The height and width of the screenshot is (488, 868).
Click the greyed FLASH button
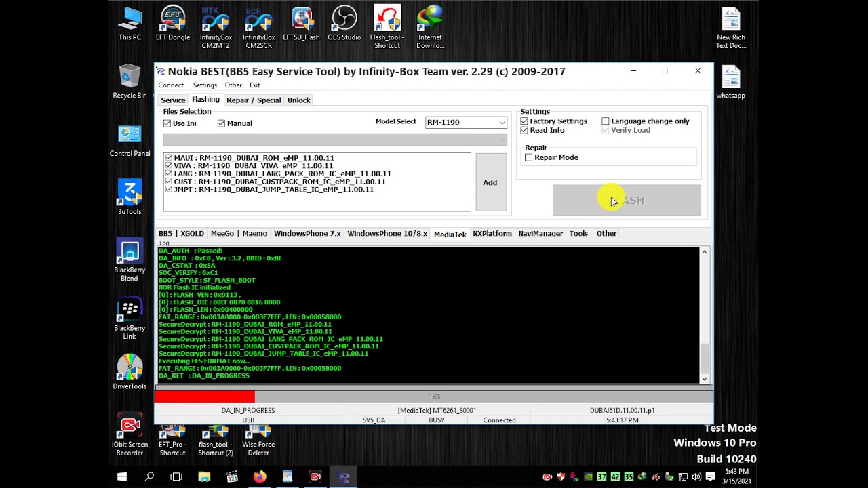627,201
